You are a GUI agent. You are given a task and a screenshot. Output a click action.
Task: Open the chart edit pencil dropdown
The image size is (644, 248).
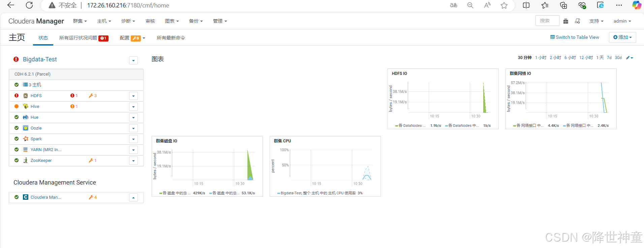[630, 58]
